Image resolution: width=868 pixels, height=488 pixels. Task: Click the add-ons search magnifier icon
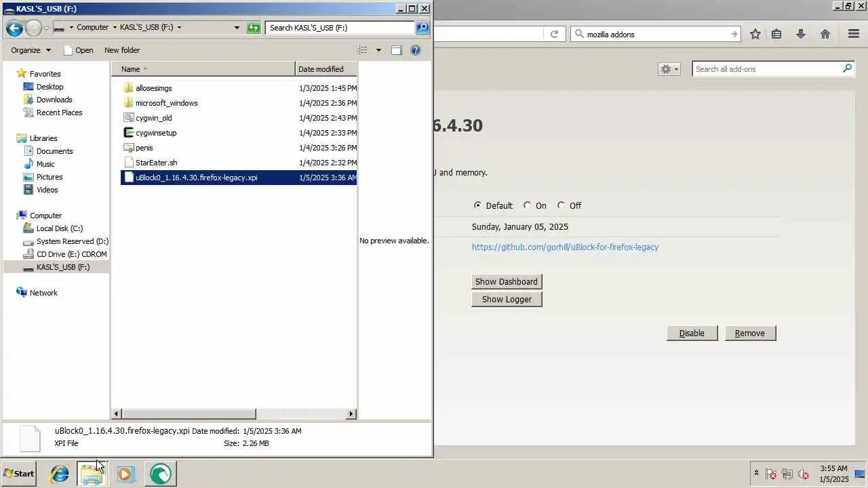847,68
